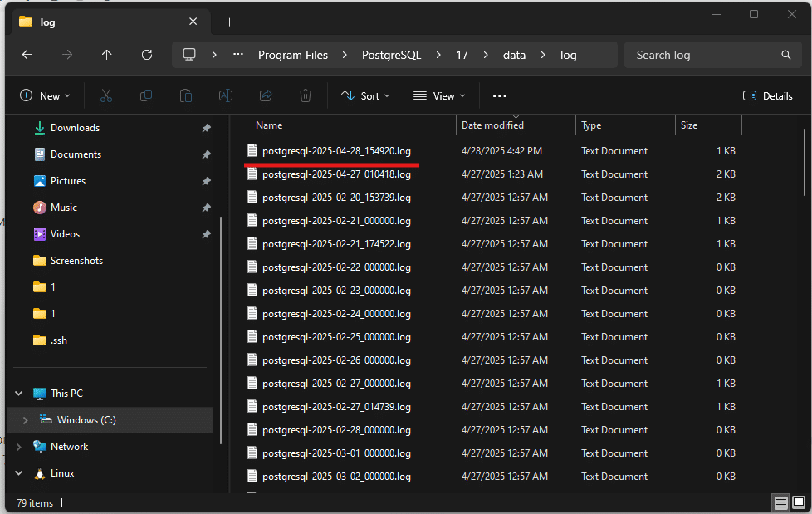Click the Cut scissors icon
Viewport: 812px width, 514px height.
pos(105,95)
